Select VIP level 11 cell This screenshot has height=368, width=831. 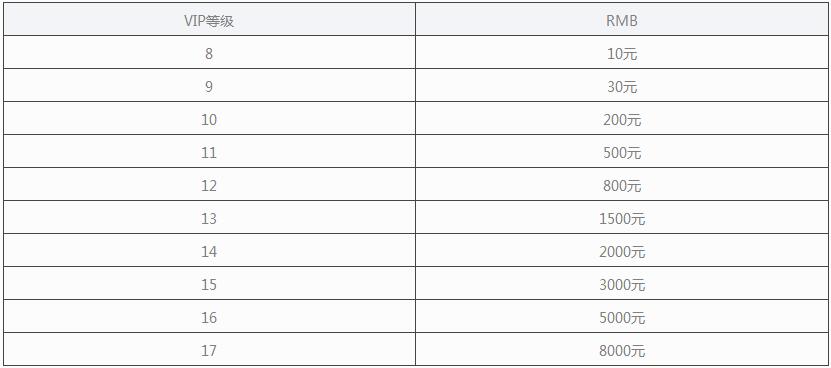point(209,151)
